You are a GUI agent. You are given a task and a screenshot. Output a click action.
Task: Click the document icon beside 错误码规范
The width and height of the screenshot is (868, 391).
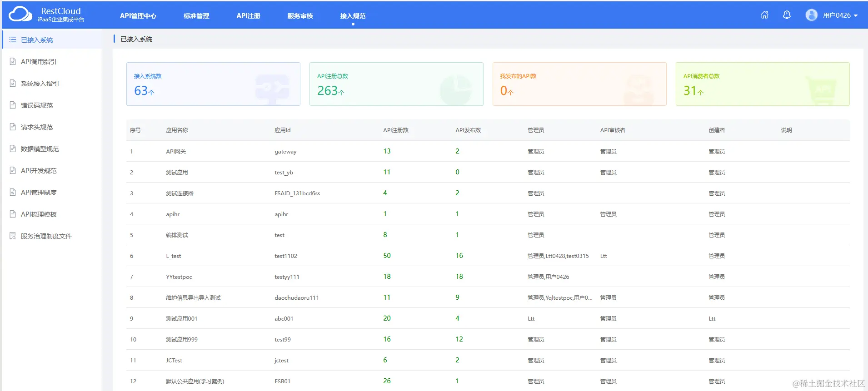[x=13, y=105]
